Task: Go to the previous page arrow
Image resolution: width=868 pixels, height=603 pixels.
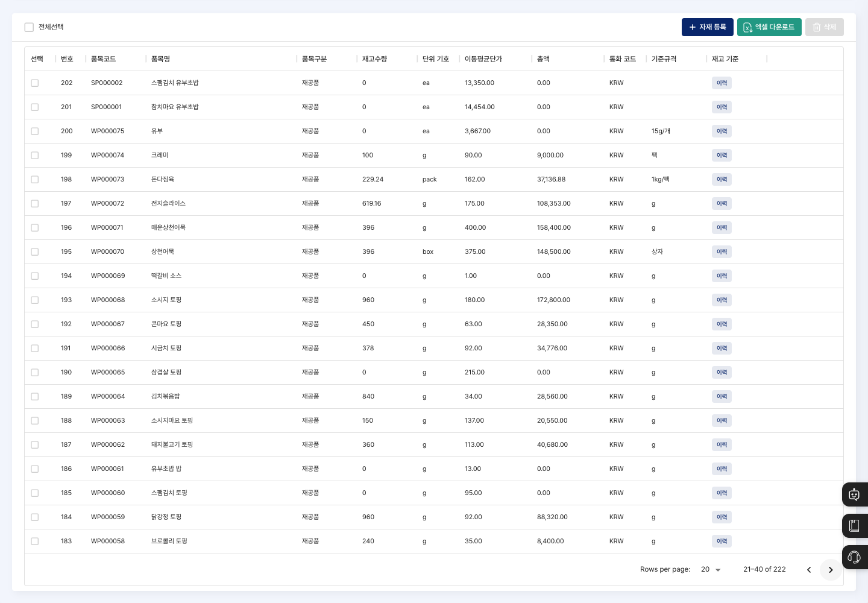Action: pyautogui.click(x=809, y=570)
